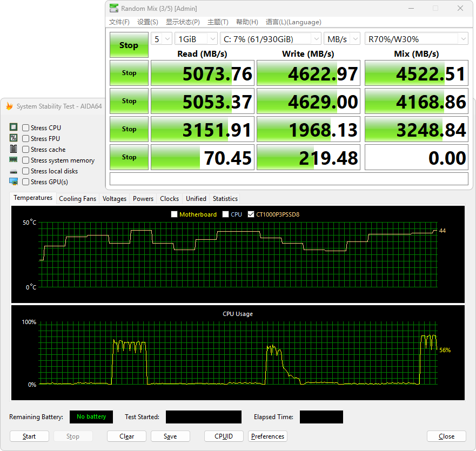
Task: Toggle the Motherboard temperature graph checkbox
Action: click(175, 214)
